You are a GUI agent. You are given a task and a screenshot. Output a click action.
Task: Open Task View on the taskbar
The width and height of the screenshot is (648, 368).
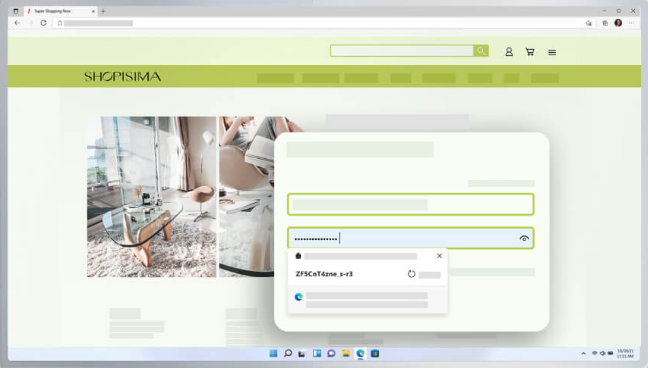point(302,354)
